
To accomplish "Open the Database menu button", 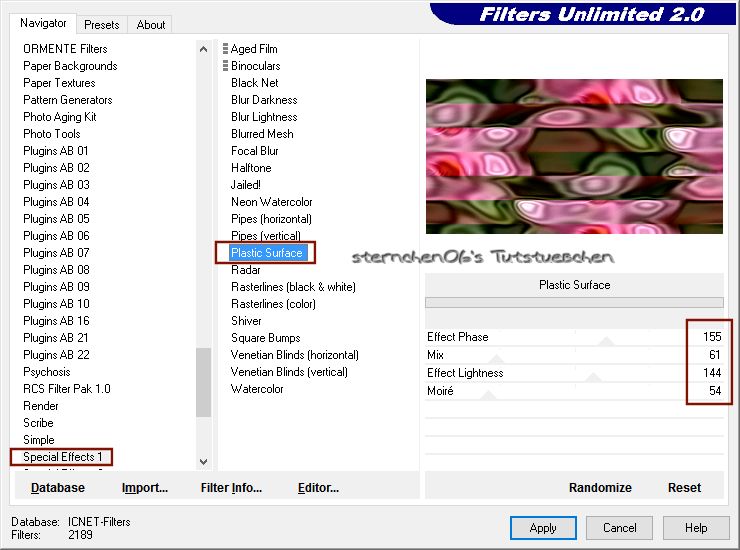I will (58, 488).
